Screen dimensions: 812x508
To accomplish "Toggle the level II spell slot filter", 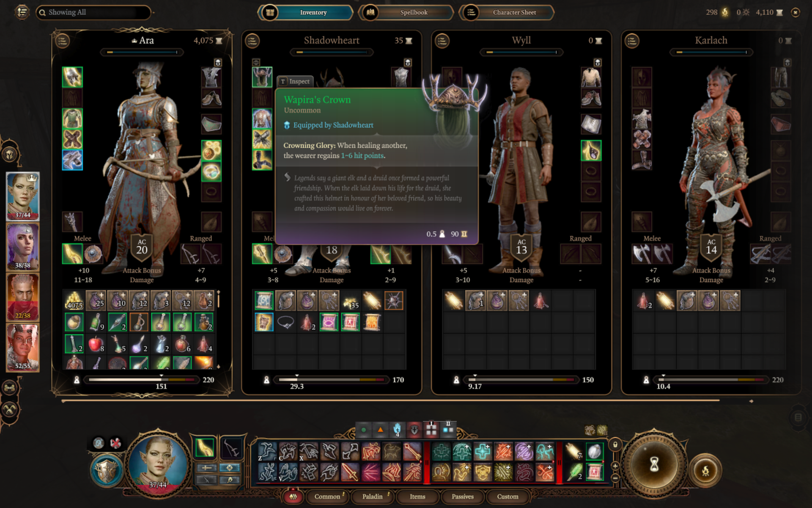I will tap(448, 429).
